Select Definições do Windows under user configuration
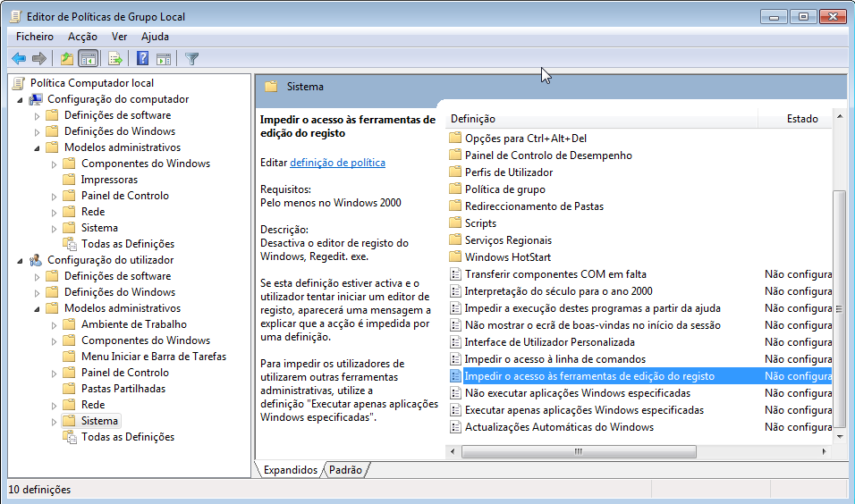 (120, 292)
